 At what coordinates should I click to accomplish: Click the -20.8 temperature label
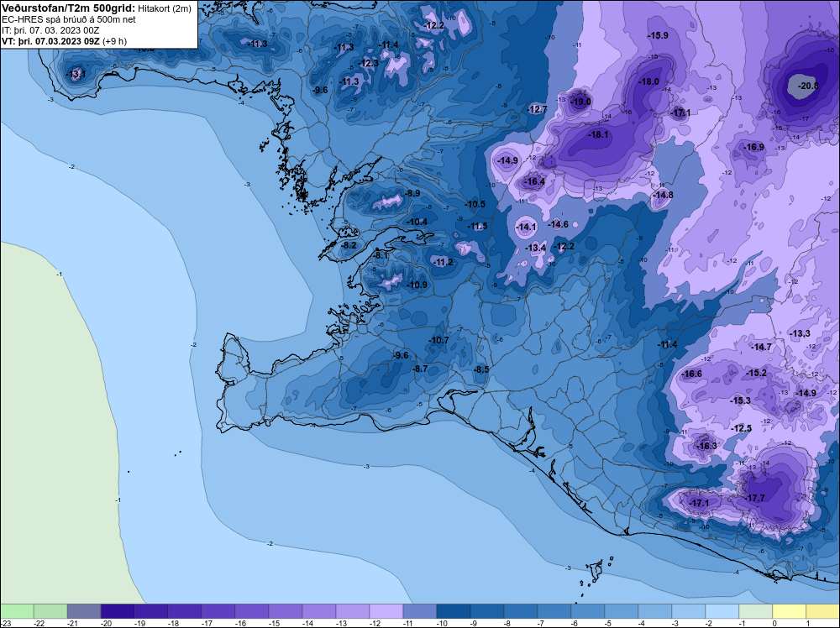tap(808, 86)
